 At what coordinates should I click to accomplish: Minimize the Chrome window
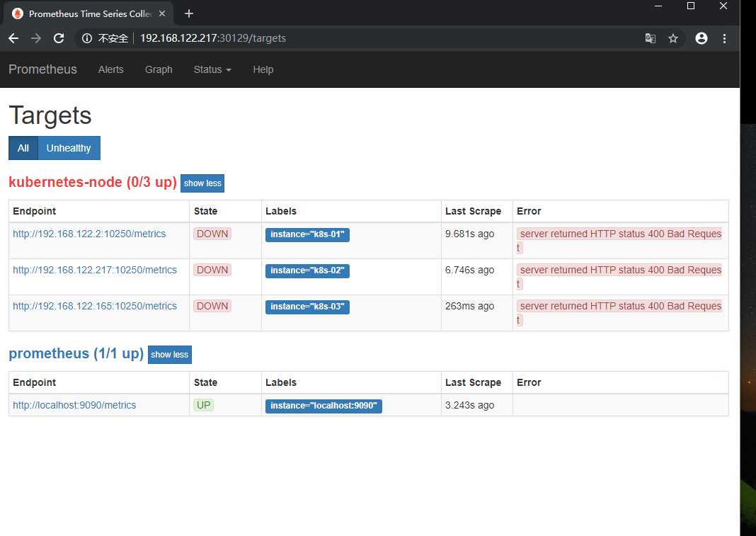click(x=658, y=6)
